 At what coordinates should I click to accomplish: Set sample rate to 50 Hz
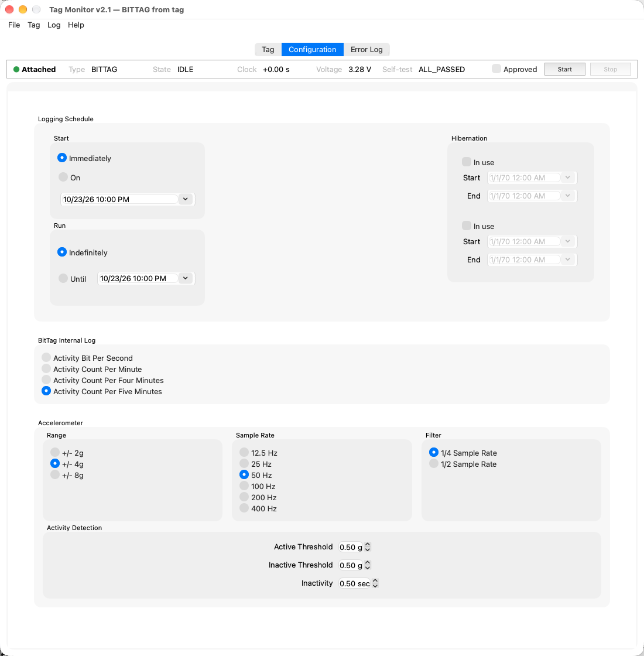coord(244,474)
